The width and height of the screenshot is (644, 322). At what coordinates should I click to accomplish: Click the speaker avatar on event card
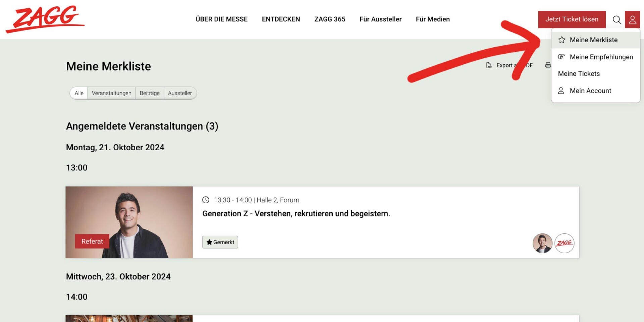542,243
